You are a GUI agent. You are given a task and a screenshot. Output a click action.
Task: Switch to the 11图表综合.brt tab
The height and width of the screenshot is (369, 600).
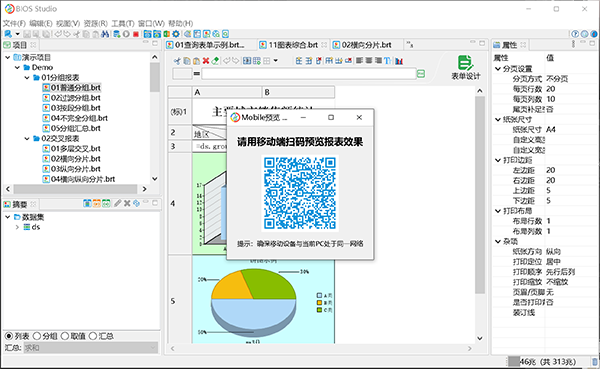tap(293, 45)
